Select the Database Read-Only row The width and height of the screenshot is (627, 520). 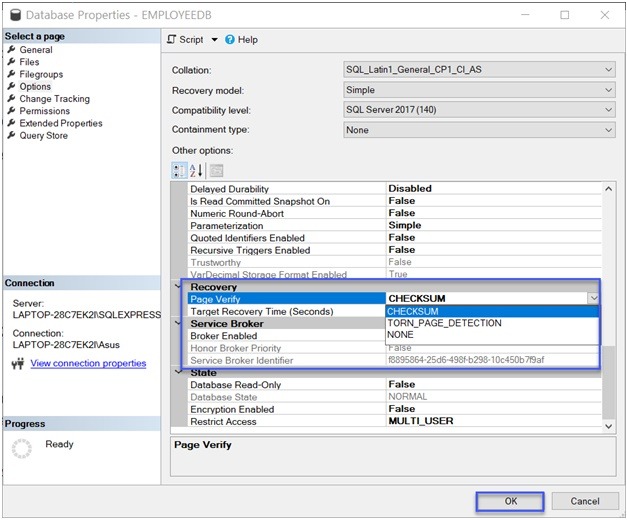(394, 384)
